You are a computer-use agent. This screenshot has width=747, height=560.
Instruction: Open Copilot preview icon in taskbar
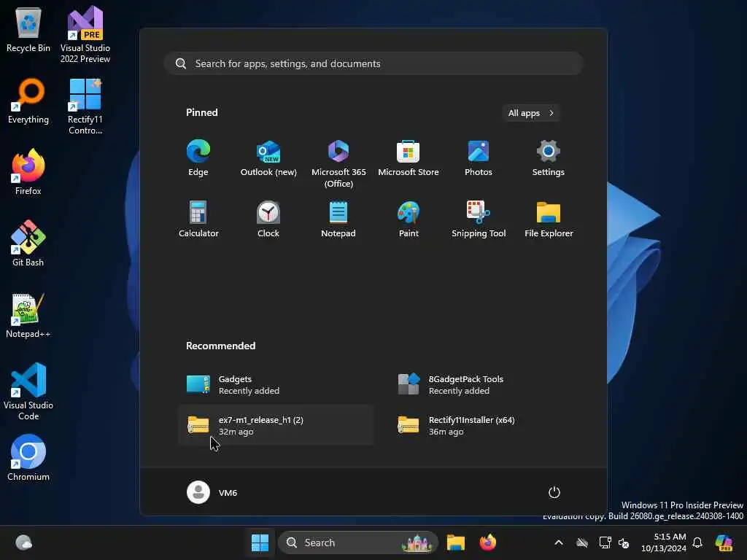click(724, 542)
